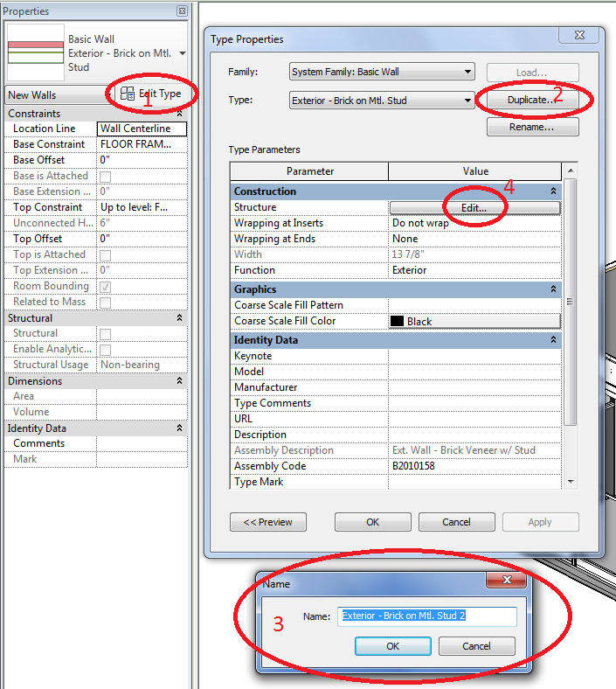Click the Manufacturer value cell

(x=474, y=387)
